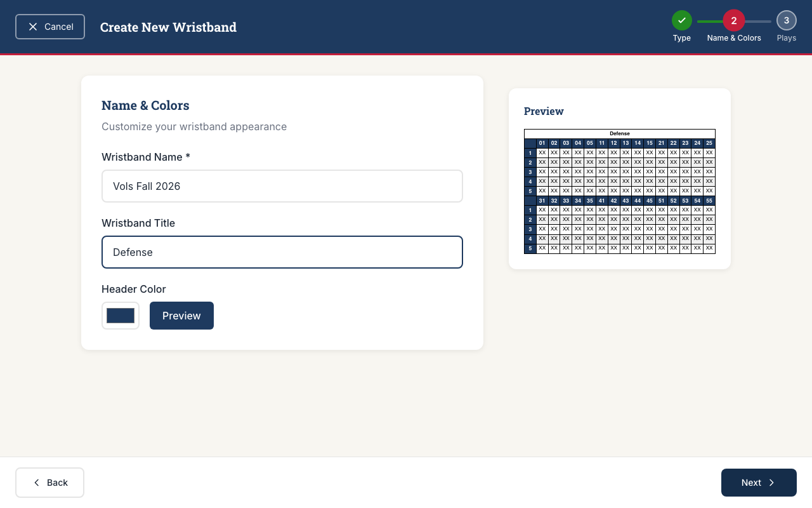
Task: Click the "Preview" heading in the right card
Action: (544, 111)
